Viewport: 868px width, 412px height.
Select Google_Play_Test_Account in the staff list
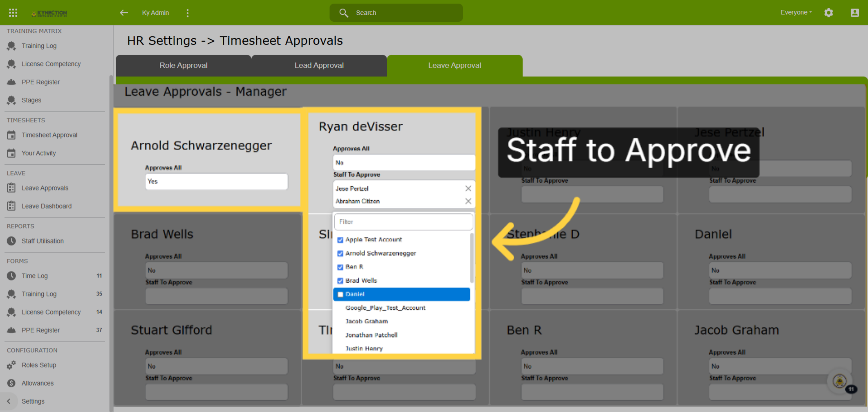[x=385, y=308]
